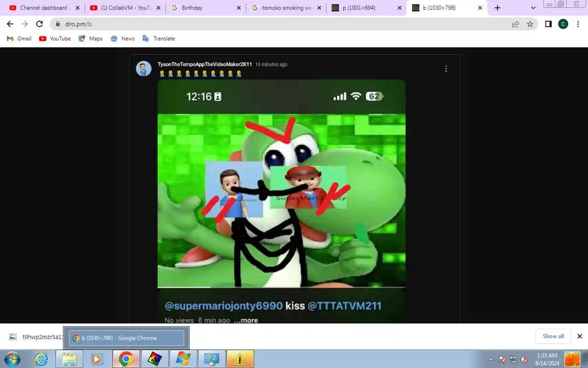Open the Translate bookmark
Image resolution: width=588 pixels, height=368 pixels.
coord(158,39)
